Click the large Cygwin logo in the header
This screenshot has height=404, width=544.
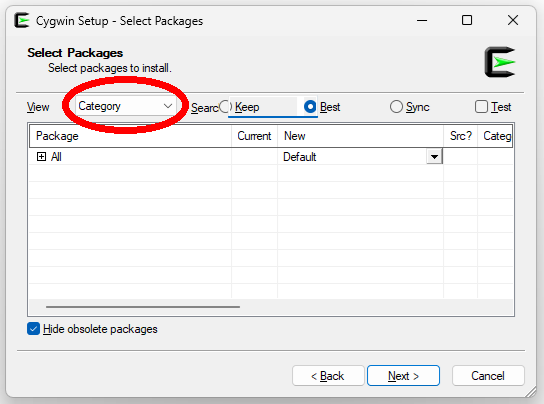click(500, 62)
